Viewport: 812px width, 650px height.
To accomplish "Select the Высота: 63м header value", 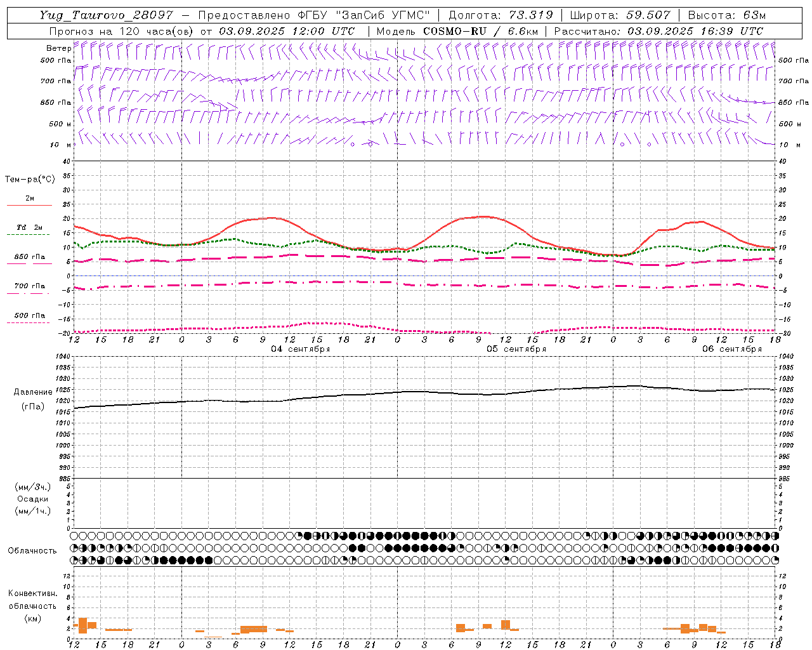I will click(x=727, y=15).
